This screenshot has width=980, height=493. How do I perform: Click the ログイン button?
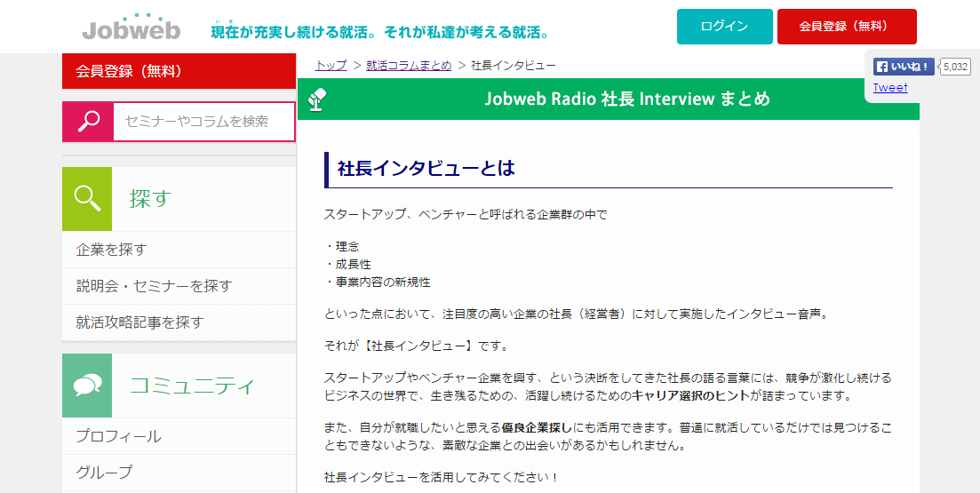coord(724,27)
